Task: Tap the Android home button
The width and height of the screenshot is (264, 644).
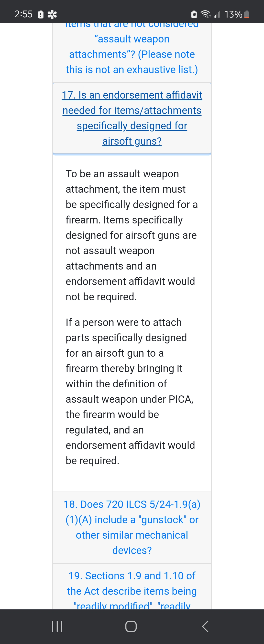Action: tap(131, 626)
